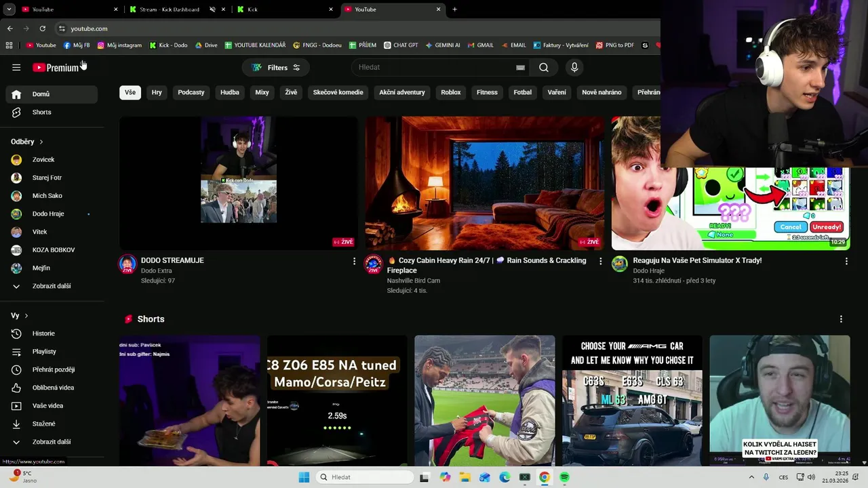Open more options for Cozy Cabin video
Image resolution: width=868 pixels, height=488 pixels.
(x=600, y=261)
